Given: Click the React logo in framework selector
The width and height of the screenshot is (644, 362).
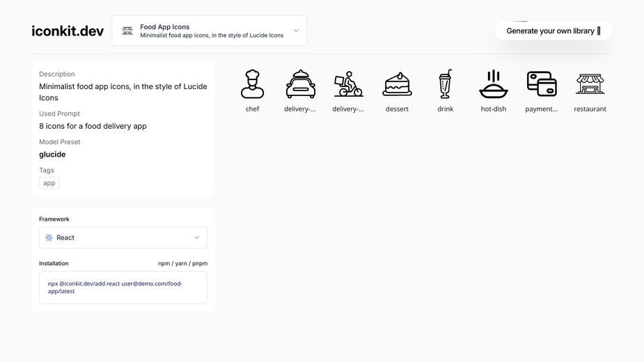Looking at the screenshot, I should (49, 237).
